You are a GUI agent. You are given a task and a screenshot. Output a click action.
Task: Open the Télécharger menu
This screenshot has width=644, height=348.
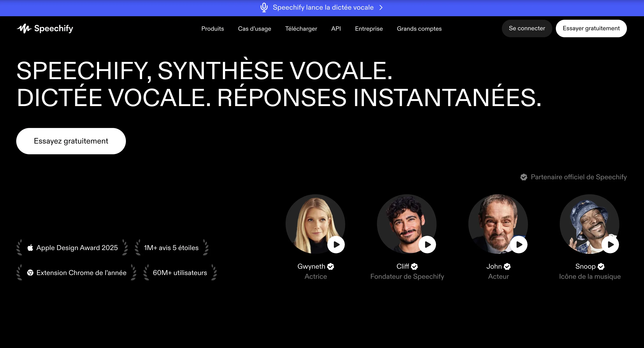click(301, 29)
